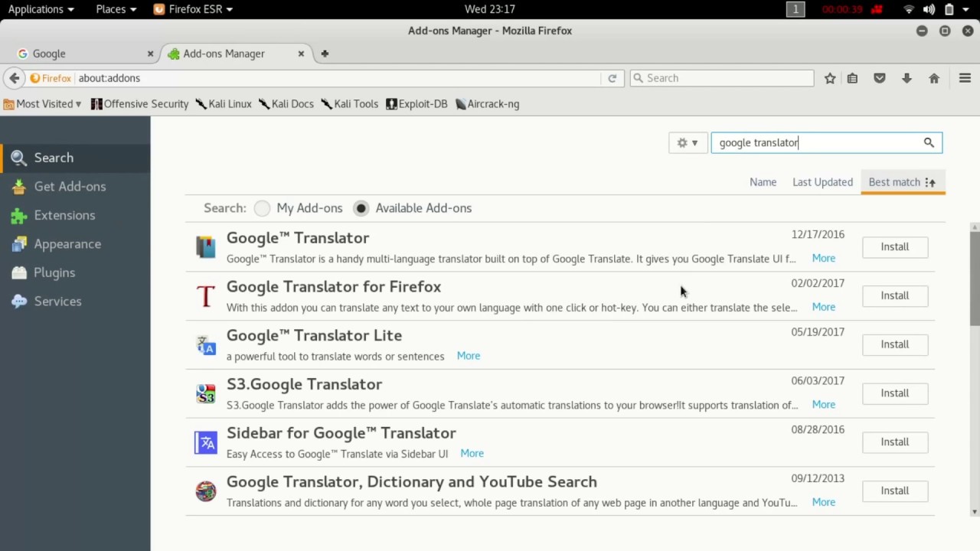The width and height of the screenshot is (980, 551).
Task: Select the Available Add-ons radio button
Action: pos(361,208)
